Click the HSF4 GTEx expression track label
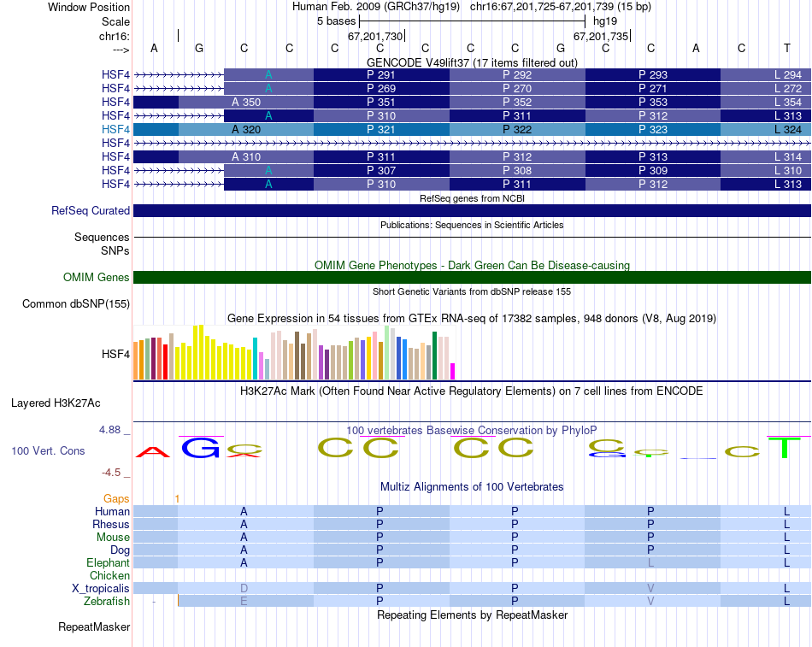812x647 pixels. (x=115, y=355)
